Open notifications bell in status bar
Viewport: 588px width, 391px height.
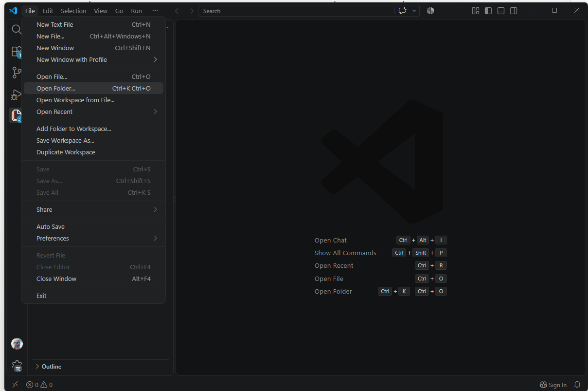577,385
